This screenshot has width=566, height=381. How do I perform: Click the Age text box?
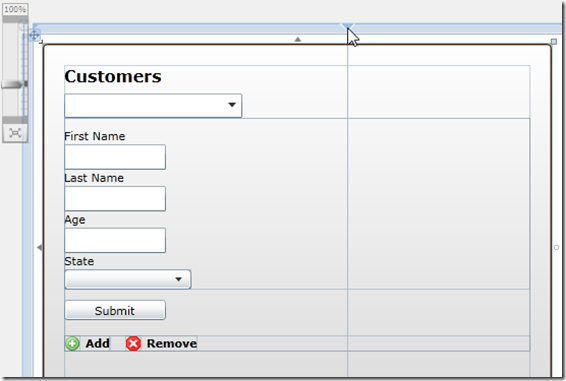point(115,240)
